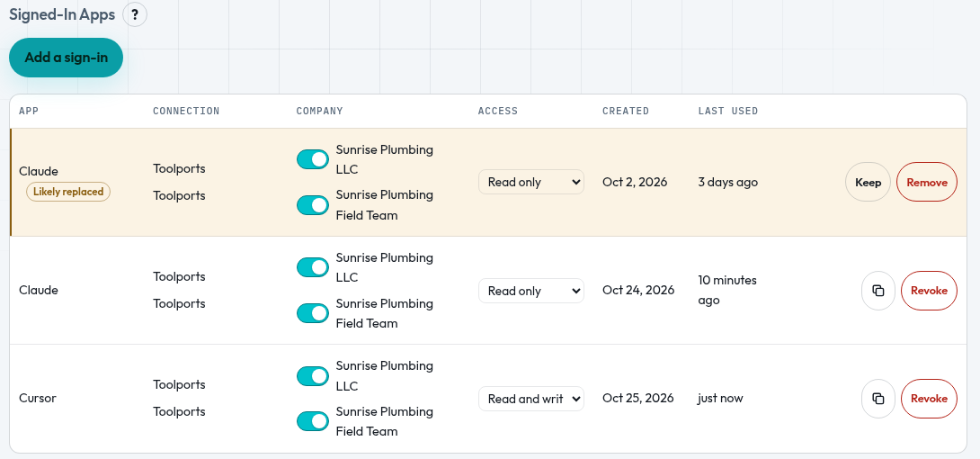
Task: Copy the Cursor sign-in entry
Action: point(878,399)
